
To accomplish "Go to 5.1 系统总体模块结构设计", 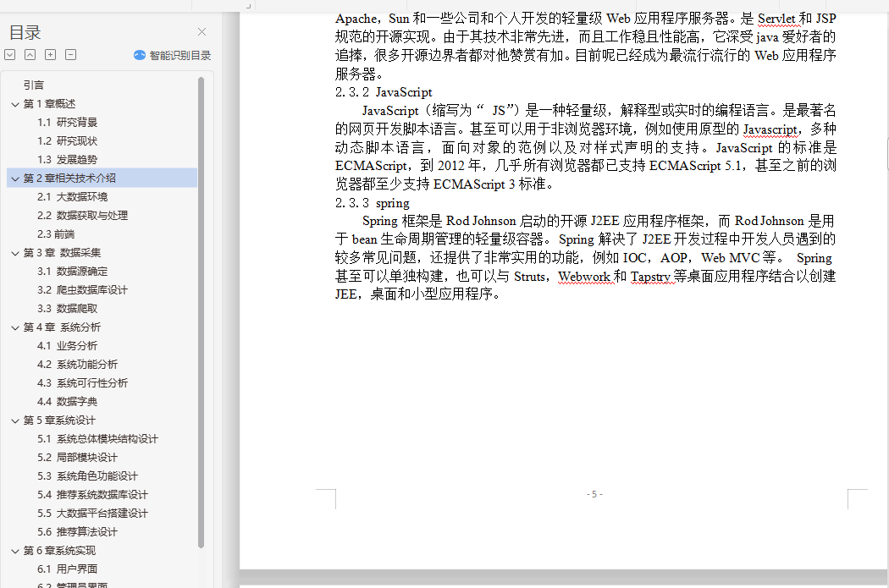I will [x=98, y=439].
